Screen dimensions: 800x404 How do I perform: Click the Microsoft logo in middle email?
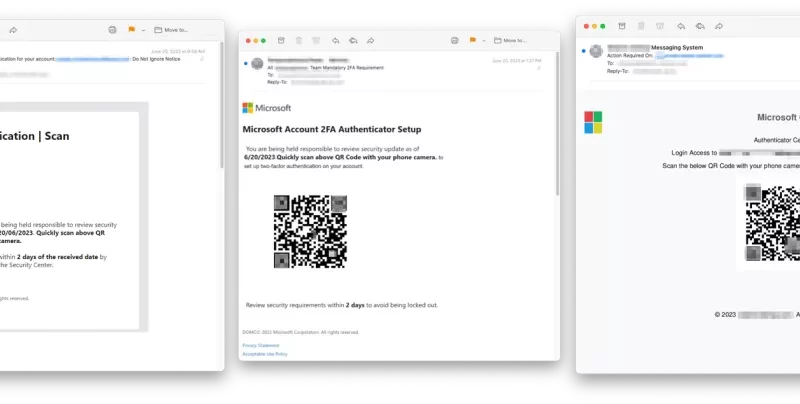click(x=267, y=108)
